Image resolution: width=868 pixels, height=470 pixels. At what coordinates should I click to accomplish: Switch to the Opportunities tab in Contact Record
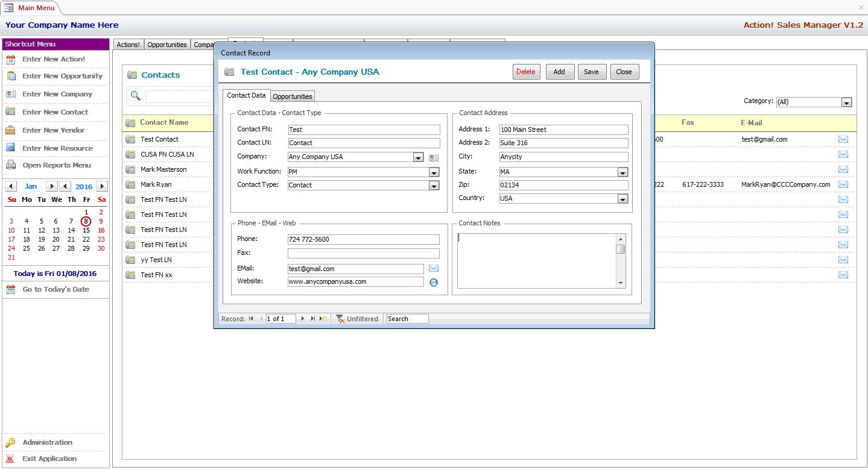click(x=293, y=96)
